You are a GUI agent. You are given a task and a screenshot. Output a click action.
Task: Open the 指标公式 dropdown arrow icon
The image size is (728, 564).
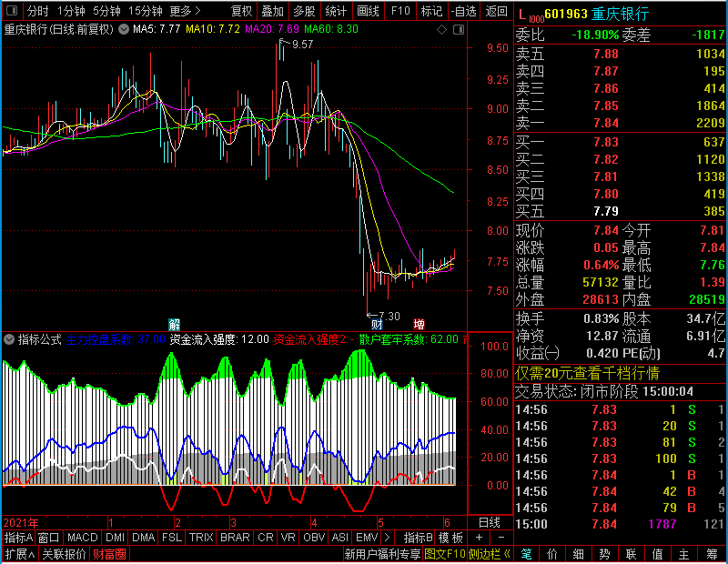click(x=9, y=339)
